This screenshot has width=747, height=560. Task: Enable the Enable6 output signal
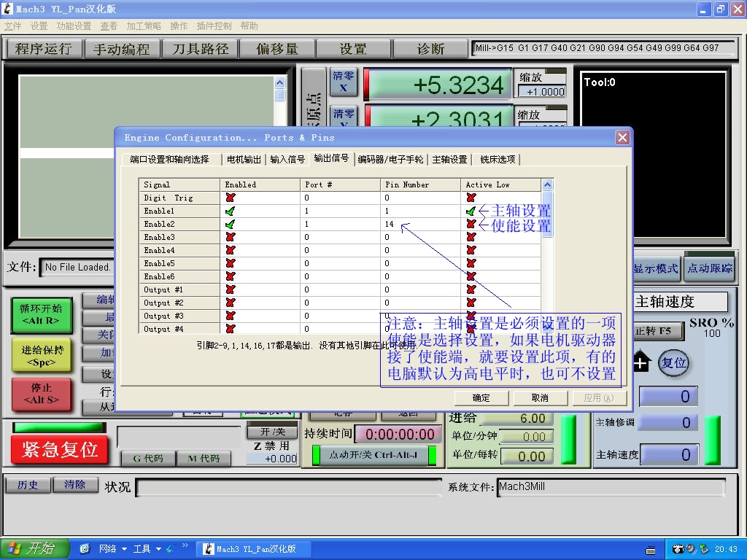[231, 276]
